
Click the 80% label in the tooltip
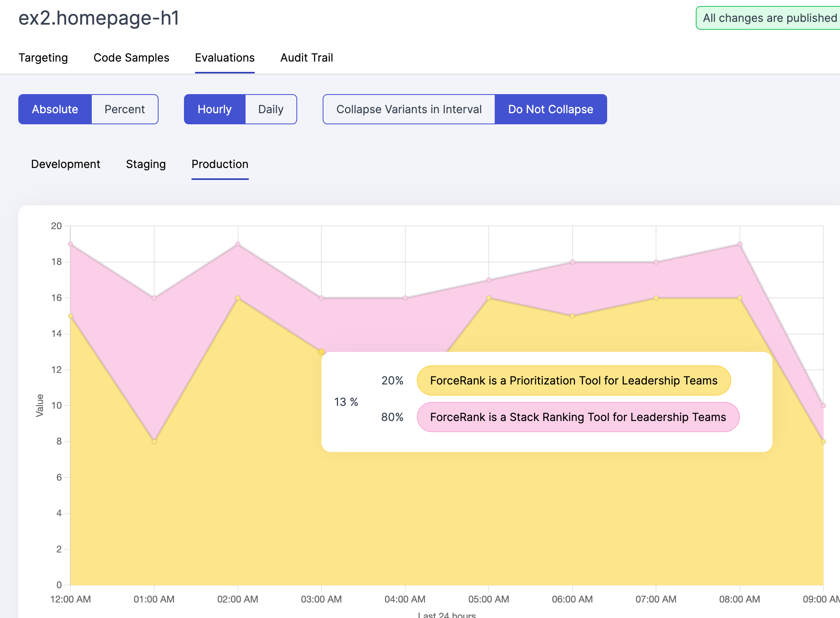[392, 417]
